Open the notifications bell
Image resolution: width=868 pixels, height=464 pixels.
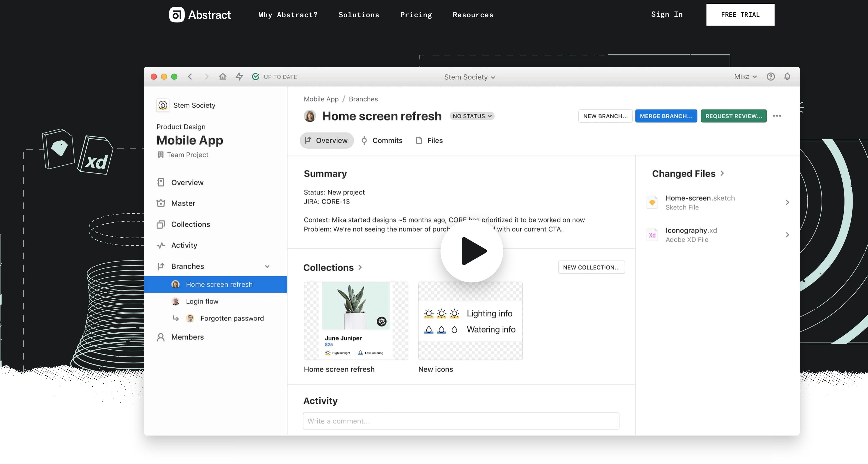(787, 77)
